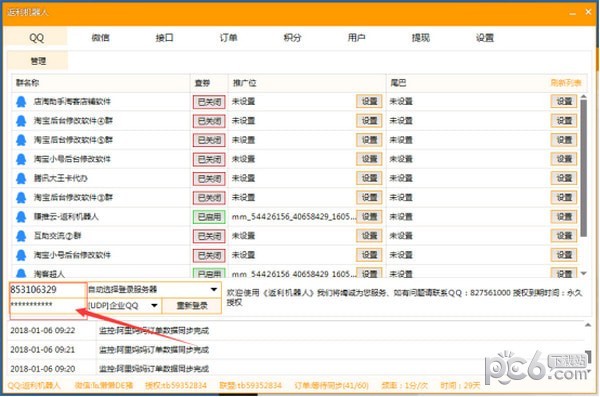The height and width of the screenshot is (397, 600).
Task: Click the QQ penguin icon beside 店淘助手淘客店铺软件
Action: [21, 101]
